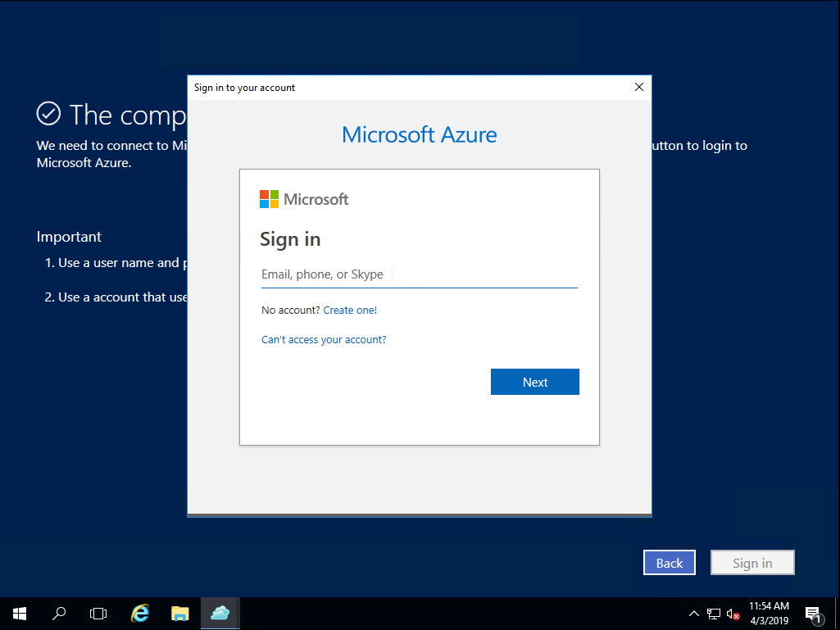Select the cloud application icon in taskbar
Viewport: 840px width, 630px height.
[220, 613]
